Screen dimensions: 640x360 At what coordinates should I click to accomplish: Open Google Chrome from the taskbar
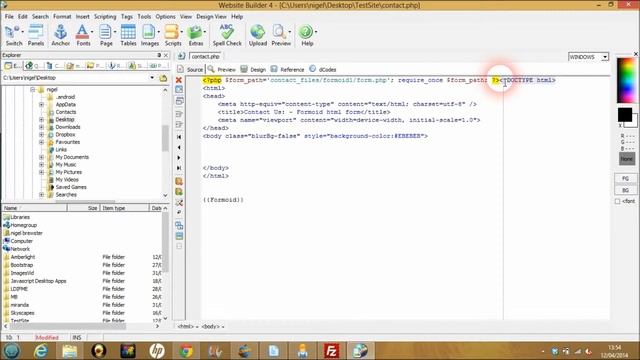click(186, 351)
